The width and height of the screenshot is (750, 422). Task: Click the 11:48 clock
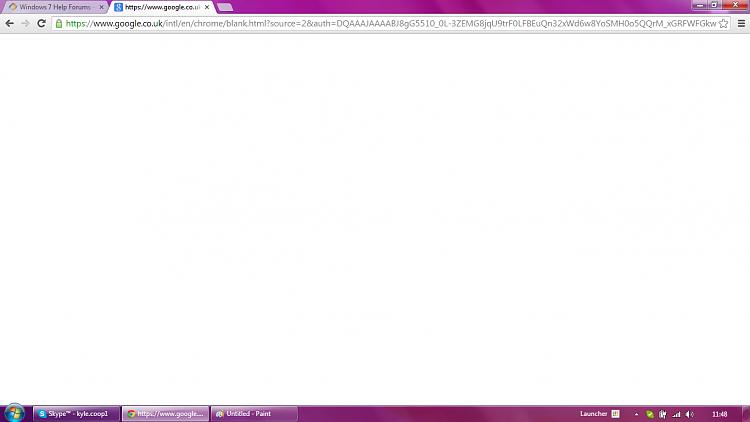tap(719, 414)
